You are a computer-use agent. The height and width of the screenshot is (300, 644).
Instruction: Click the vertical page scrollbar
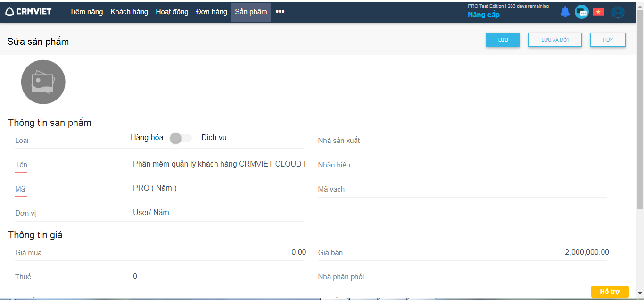(640, 113)
